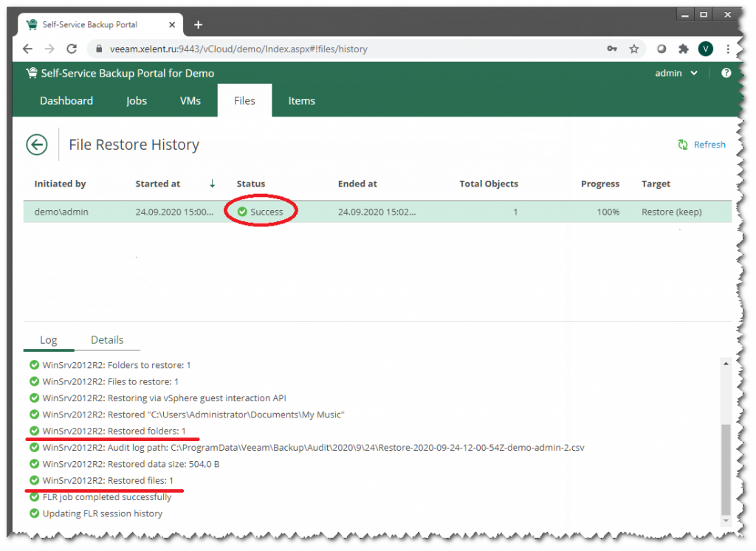The height and width of the screenshot is (551, 756).
Task: Go back using the browser back arrow
Action: pos(27,49)
